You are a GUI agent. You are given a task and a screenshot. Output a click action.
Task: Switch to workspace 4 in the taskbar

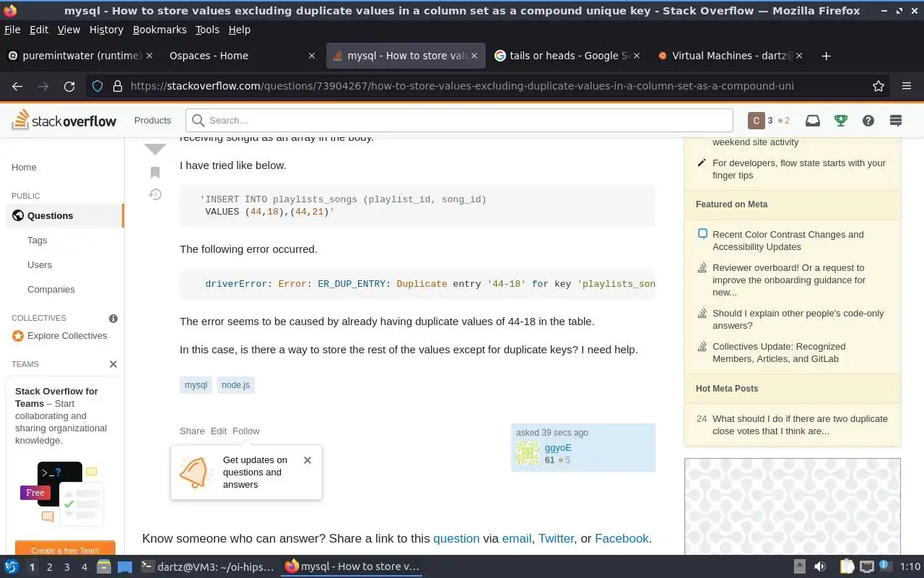click(84, 567)
